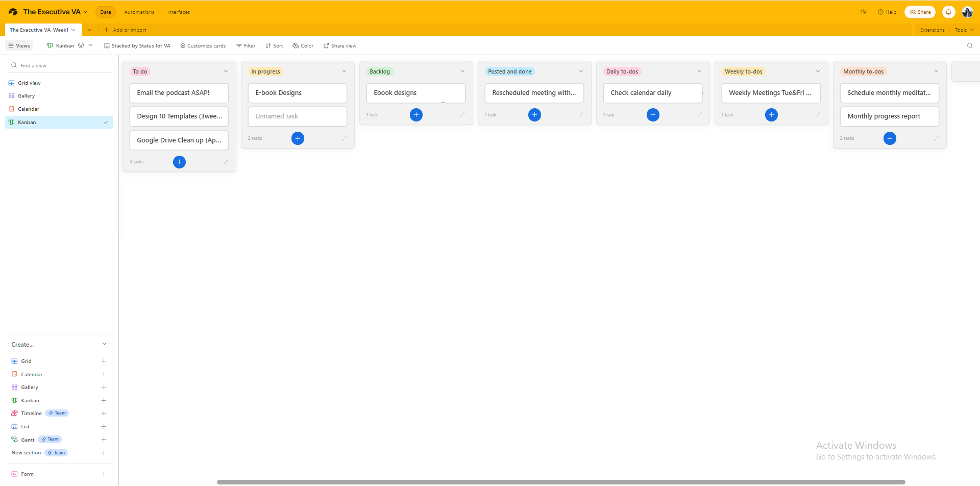
Task: Open Stacked by Status for VA
Action: (x=137, y=45)
